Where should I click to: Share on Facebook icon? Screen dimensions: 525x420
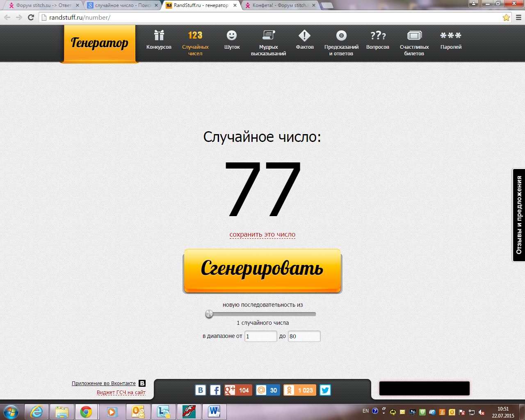click(x=215, y=390)
